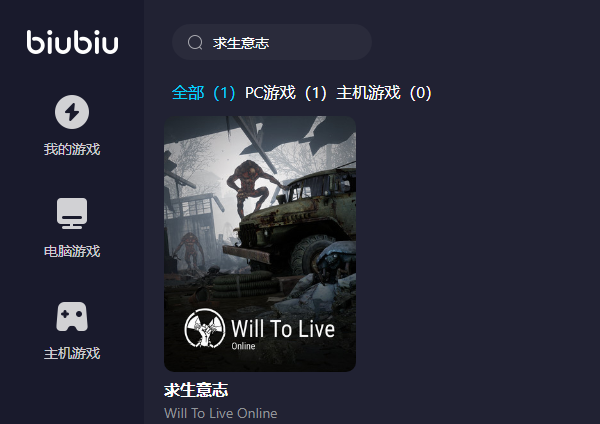Open My Games via lightning bolt icon
600x424 pixels.
72,112
